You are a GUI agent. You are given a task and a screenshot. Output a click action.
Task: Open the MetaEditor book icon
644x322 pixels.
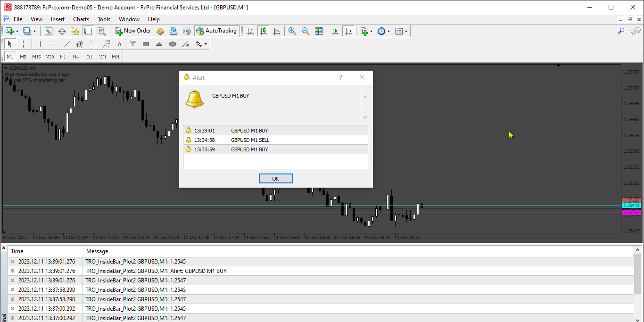[160, 31]
